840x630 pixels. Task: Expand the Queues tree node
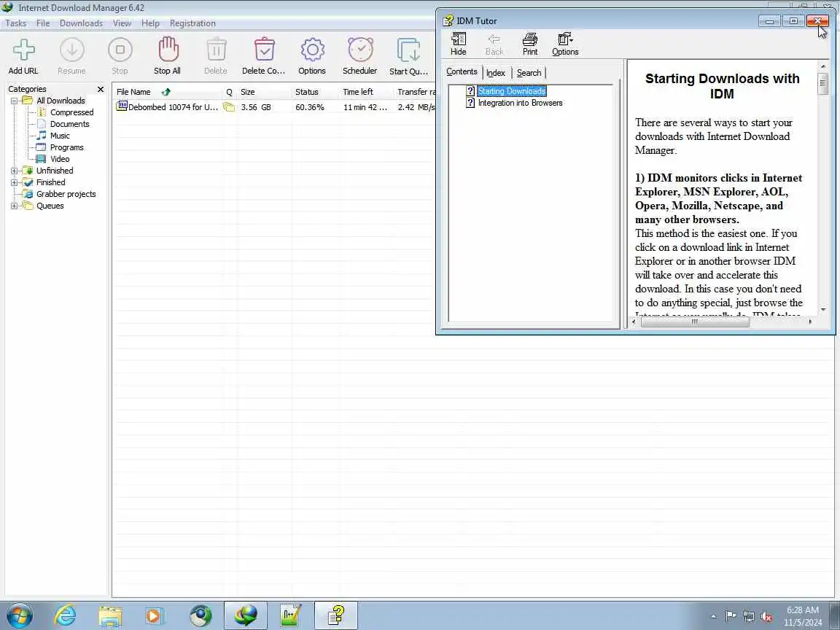point(15,206)
